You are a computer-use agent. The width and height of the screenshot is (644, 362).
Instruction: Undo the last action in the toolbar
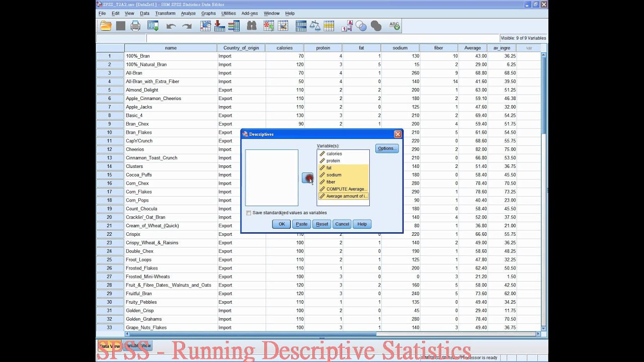[x=171, y=26]
